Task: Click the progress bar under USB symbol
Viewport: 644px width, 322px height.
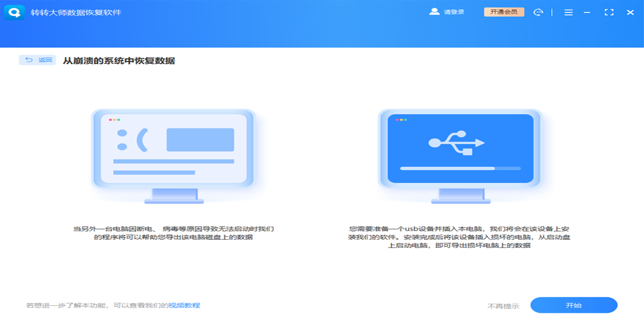Action: pos(460,169)
